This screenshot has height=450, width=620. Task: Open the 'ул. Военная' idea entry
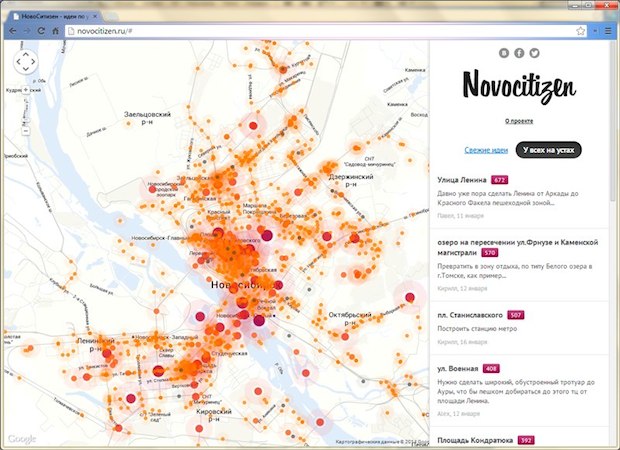point(458,368)
